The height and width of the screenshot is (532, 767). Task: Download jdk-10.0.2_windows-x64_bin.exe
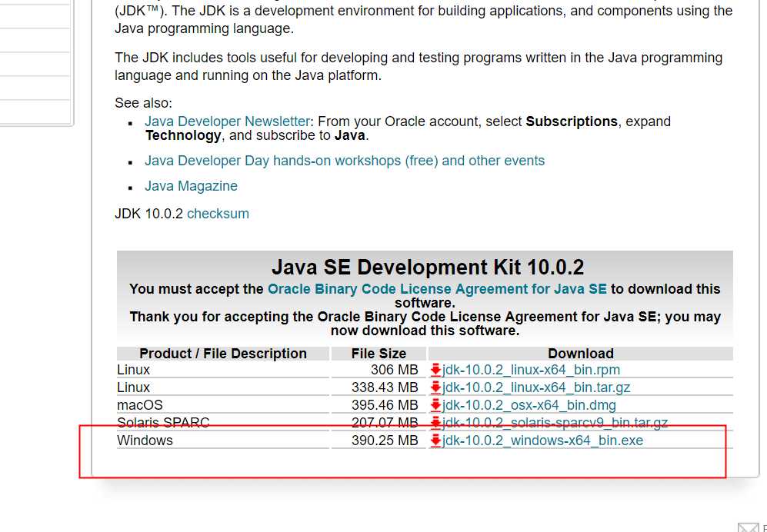tap(542, 441)
